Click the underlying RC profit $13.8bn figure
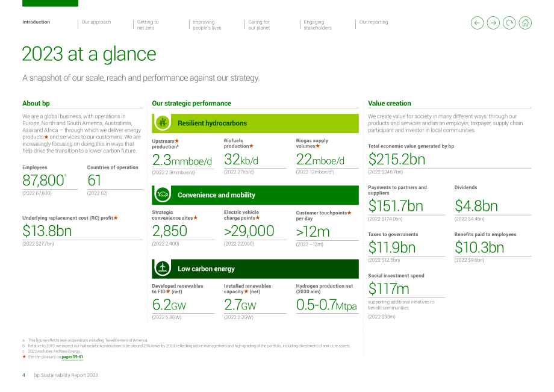This screenshot has height=392, width=554. click(47, 231)
